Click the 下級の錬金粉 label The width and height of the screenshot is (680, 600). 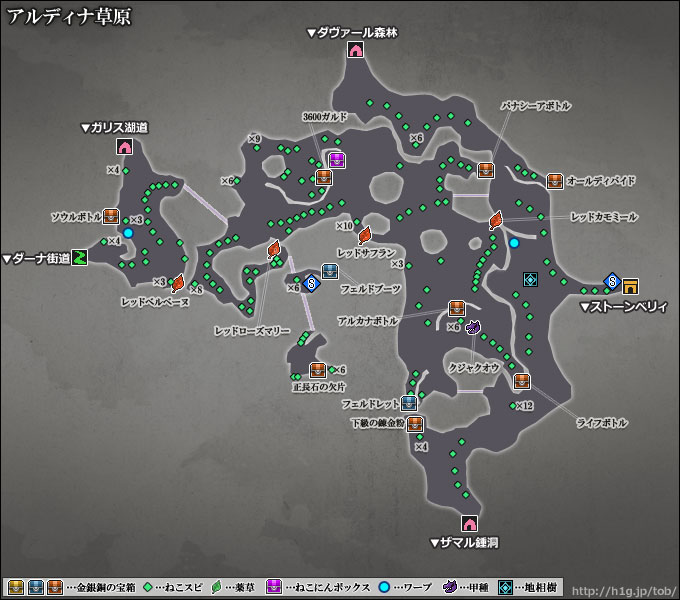click(x=378, y=423)
